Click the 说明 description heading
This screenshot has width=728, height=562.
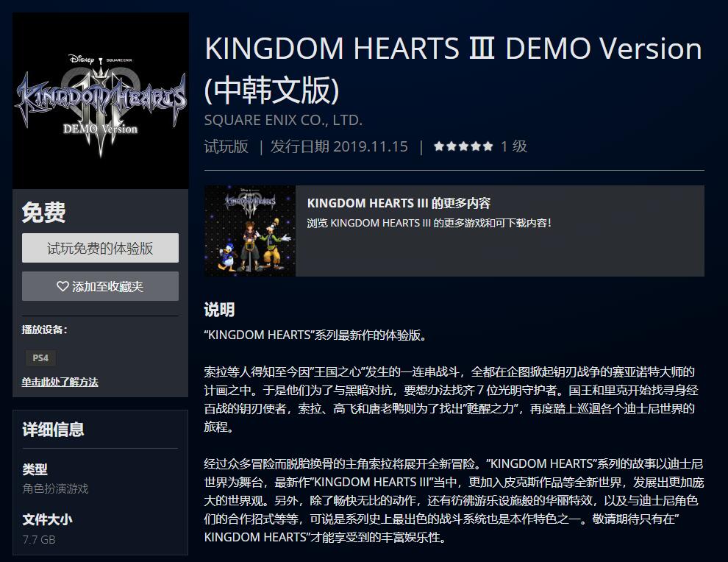pos(219,310)
